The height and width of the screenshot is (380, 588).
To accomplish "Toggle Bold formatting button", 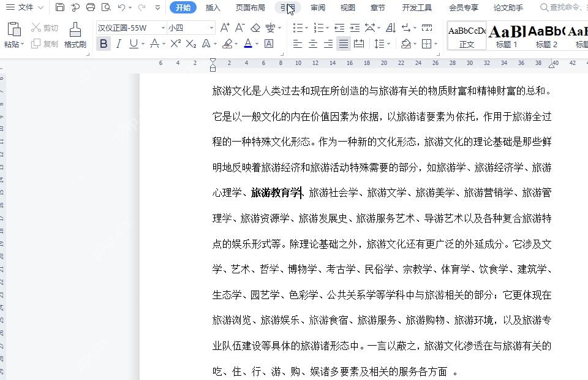I will coord(104,44).
